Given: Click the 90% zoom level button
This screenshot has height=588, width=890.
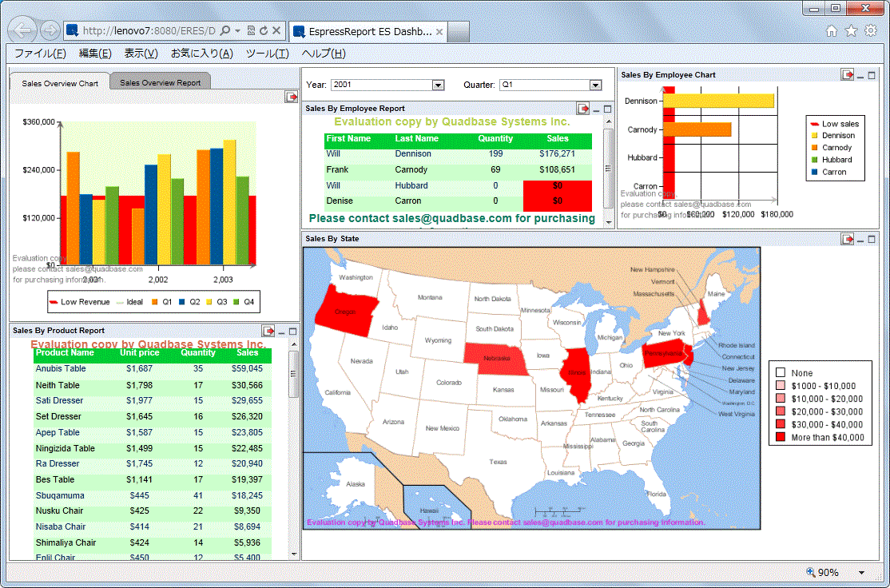Looking at the screenshot, I should [x=823, y=573].
